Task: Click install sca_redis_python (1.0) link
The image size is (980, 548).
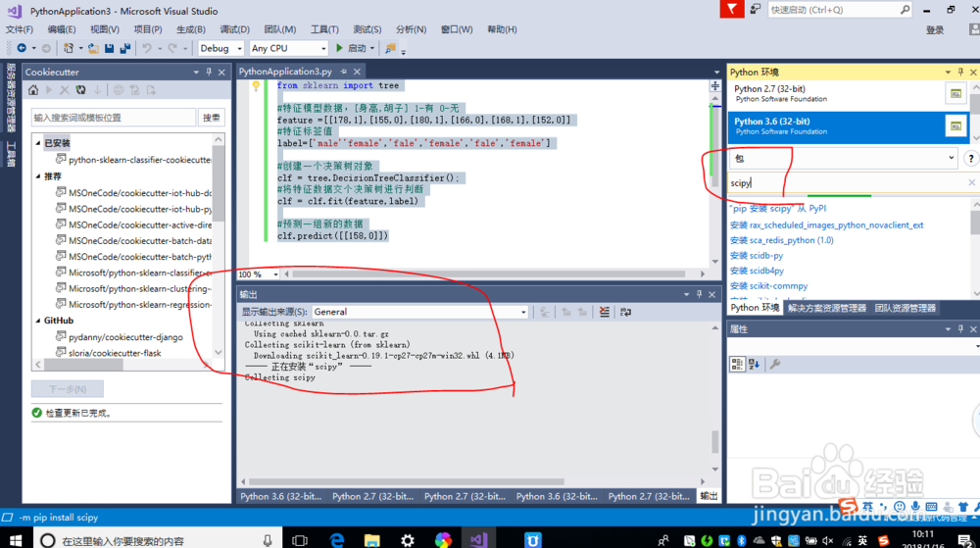Action: tap(781, 240)
